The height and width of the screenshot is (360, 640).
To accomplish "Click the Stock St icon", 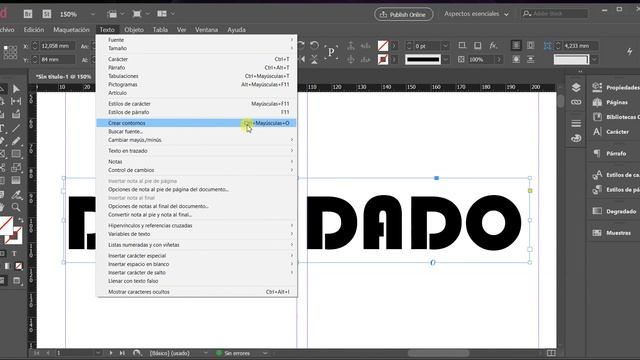I will coord(47,14).
